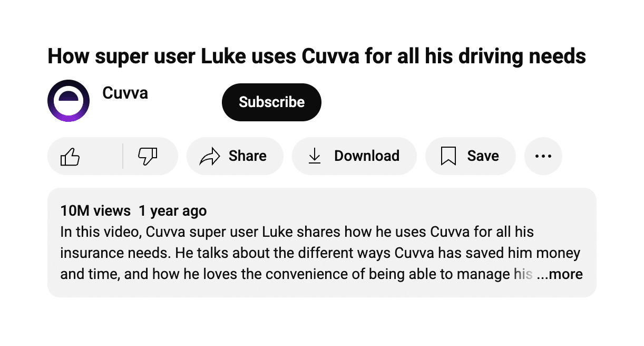Click the 1 year ago upload date
Screen dimensions: 644x346
coord(173,211)
